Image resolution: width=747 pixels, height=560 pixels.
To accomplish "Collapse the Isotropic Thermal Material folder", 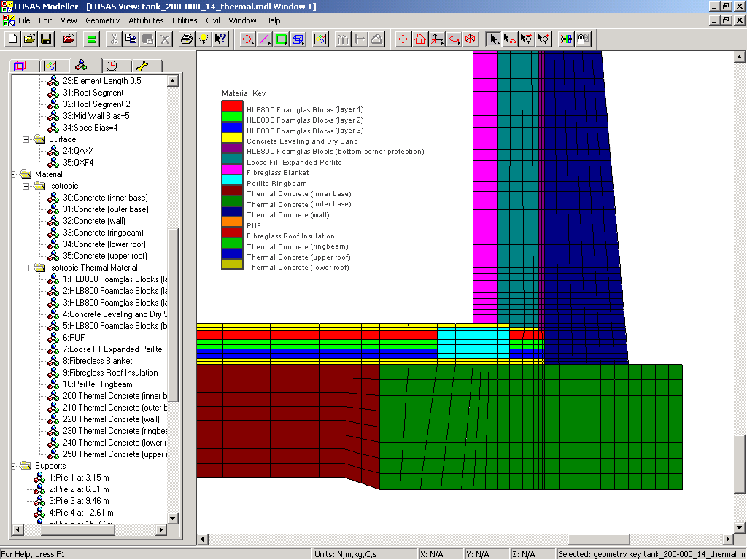I will [27, 268].
